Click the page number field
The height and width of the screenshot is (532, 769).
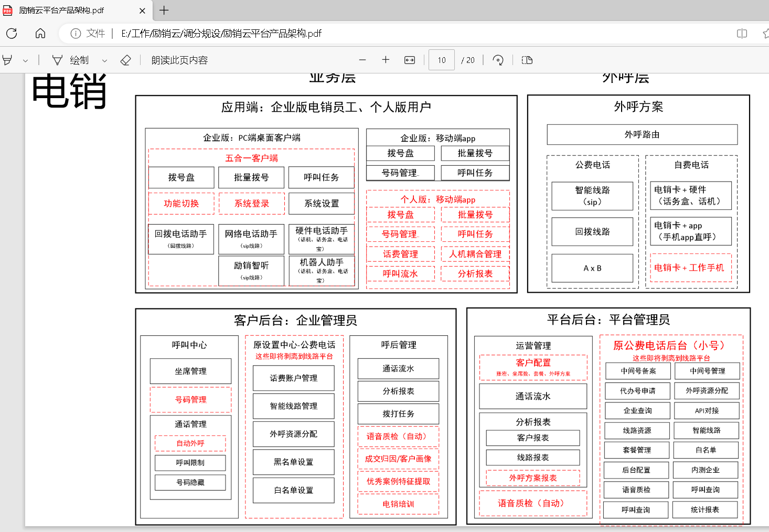point(442,60)
